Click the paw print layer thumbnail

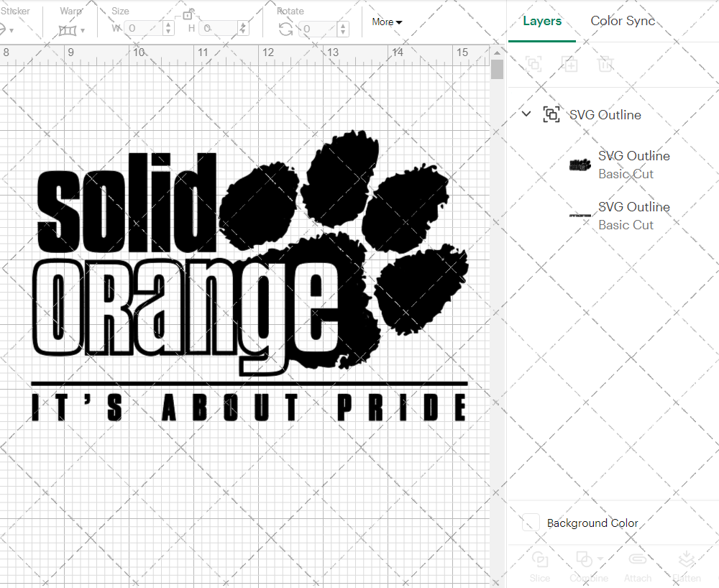tap(580, 165)
